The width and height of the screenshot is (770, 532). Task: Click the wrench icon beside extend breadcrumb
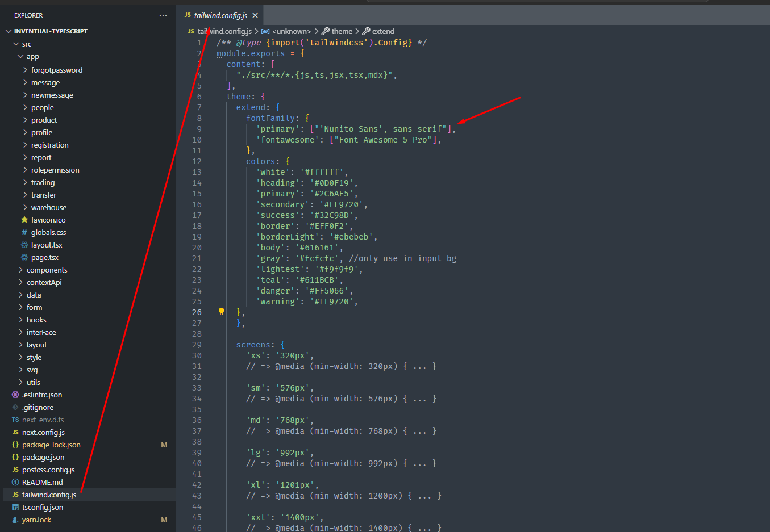pos(367,31)
